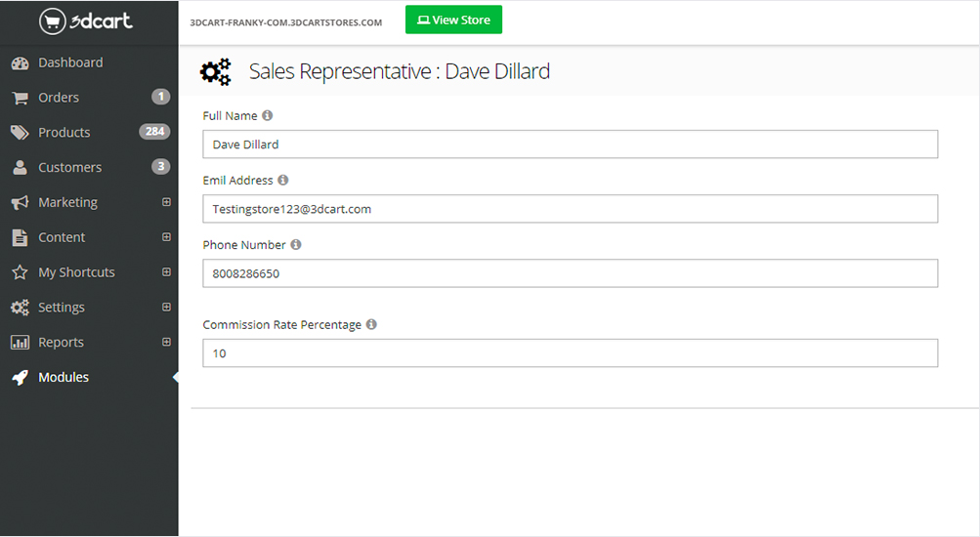Click the green View Store button
The image size is (980, 537).
(453, 21)
